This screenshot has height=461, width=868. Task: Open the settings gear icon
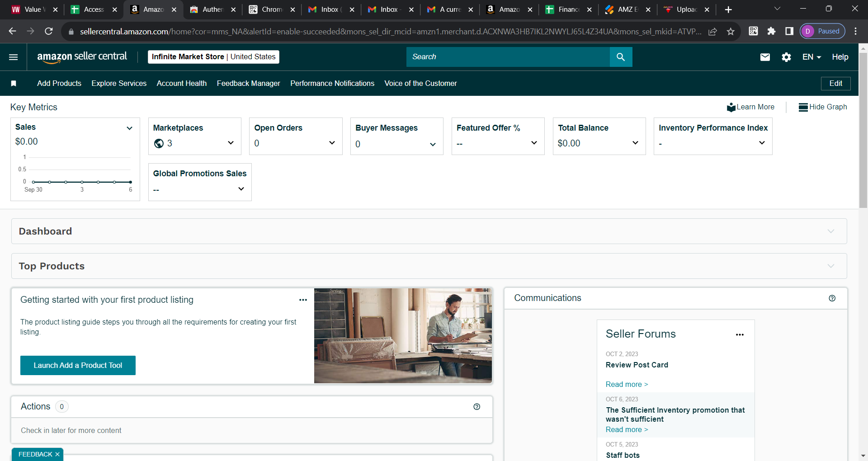tap(786, 57)
